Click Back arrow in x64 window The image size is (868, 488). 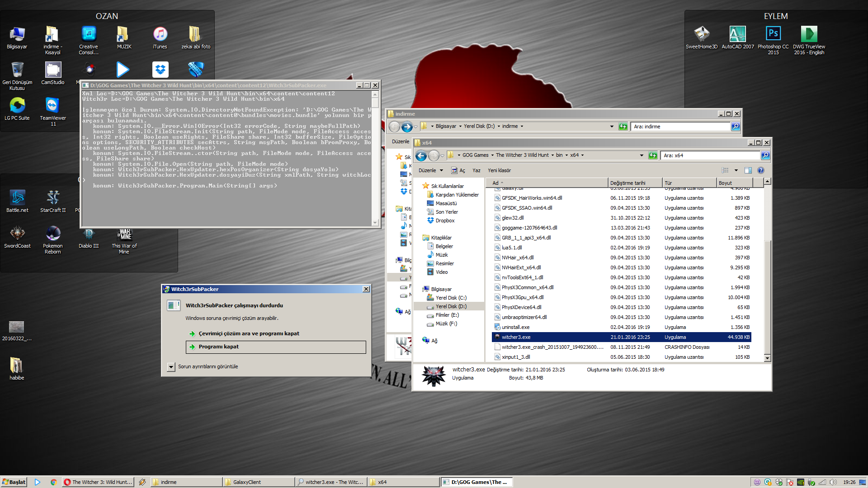pos(421,155)
